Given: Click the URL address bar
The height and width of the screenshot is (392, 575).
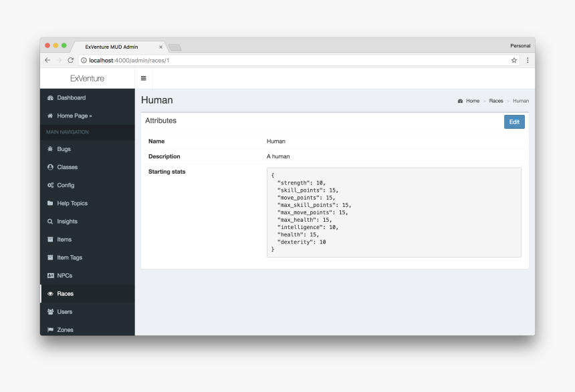Looking at the screenshot, I should pos(299,61).
